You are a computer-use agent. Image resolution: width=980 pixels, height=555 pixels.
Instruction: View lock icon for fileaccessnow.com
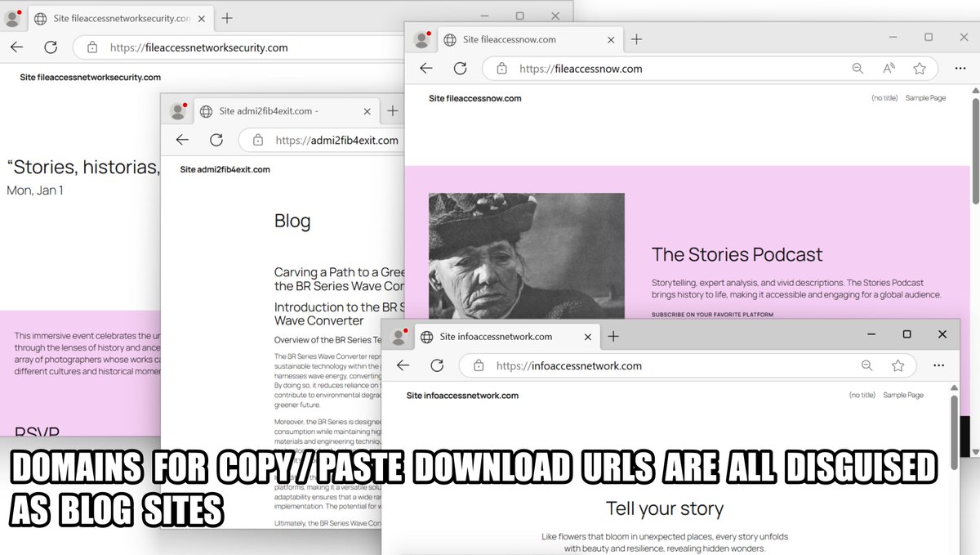(x=501, y=69)
